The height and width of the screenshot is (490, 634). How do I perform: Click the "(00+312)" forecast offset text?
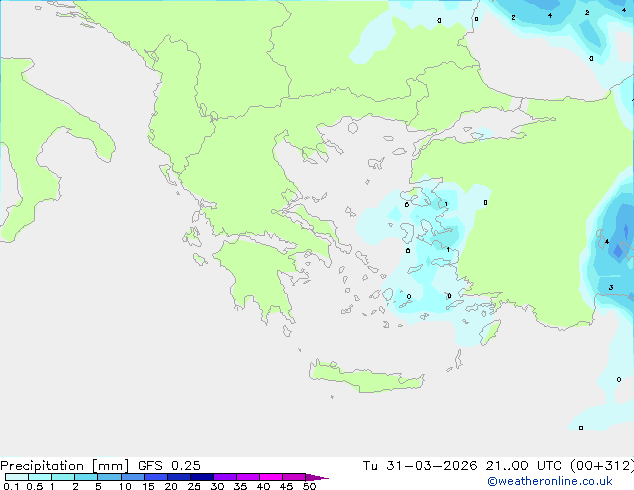[602, 466]
